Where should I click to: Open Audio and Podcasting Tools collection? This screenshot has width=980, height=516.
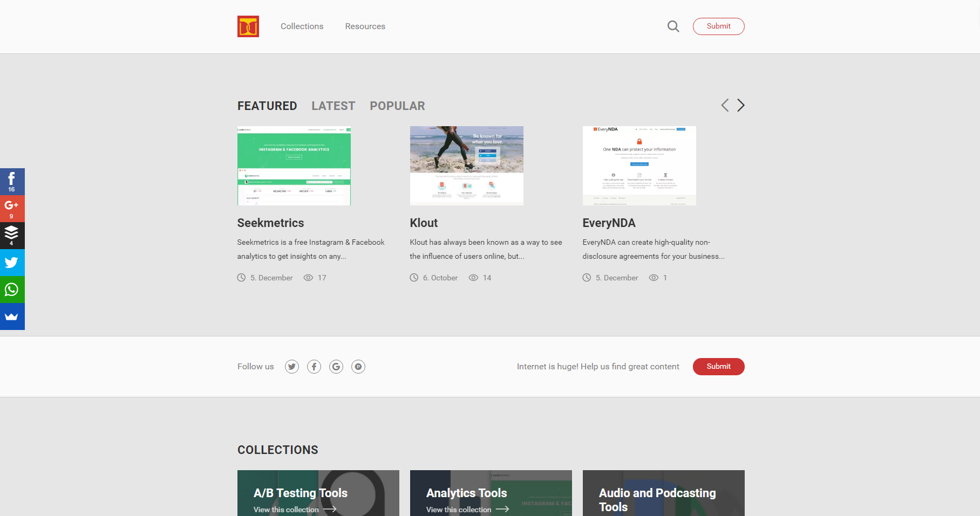pyautogui.click(x=664, y=493)
